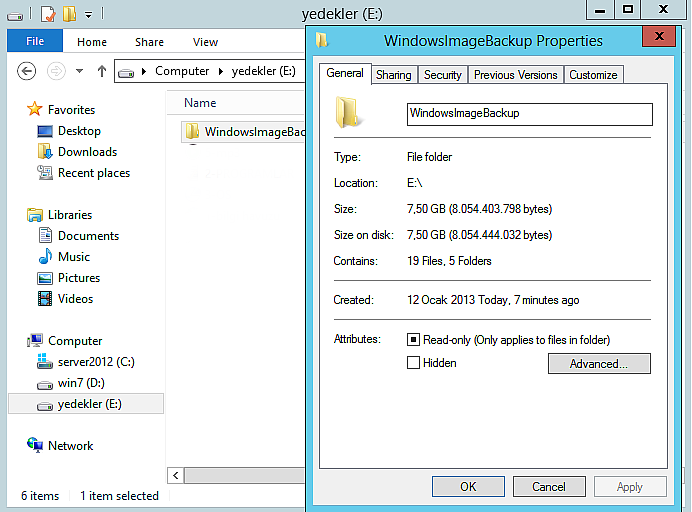Switch to the Security tab
The height and width of the screenshot is (512, 692).
443,75
